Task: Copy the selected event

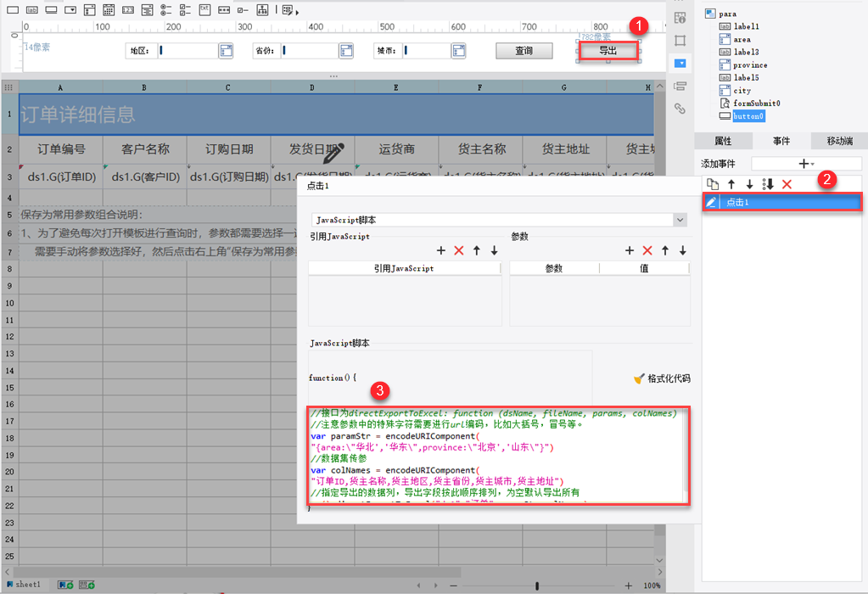Action: tap(713, 184)
